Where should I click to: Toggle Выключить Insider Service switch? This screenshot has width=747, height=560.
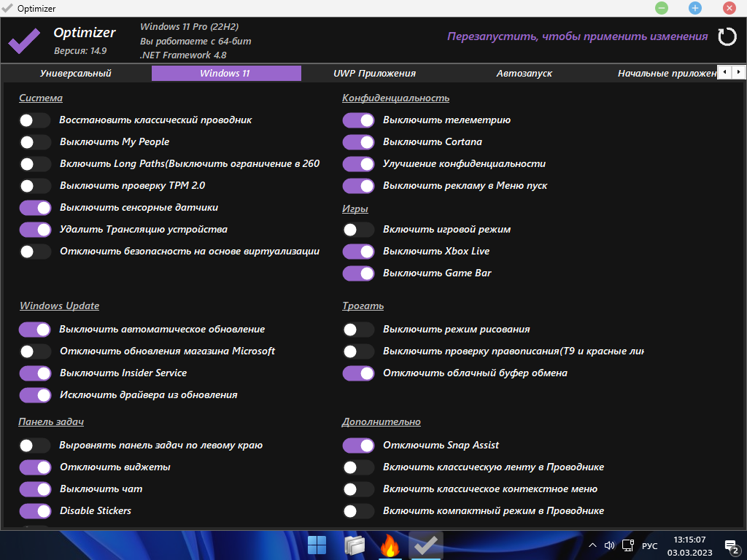[x=35, y=373]
